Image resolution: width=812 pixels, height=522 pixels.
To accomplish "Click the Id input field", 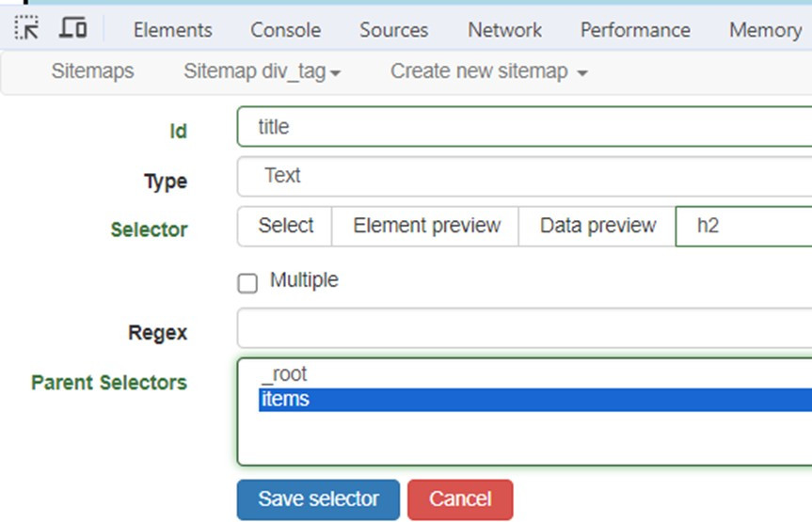I will pos(524,127).
